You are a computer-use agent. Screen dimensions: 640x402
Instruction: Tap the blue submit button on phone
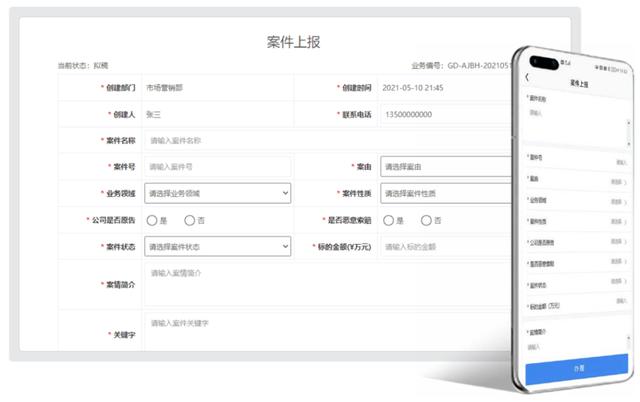[578, 368]
